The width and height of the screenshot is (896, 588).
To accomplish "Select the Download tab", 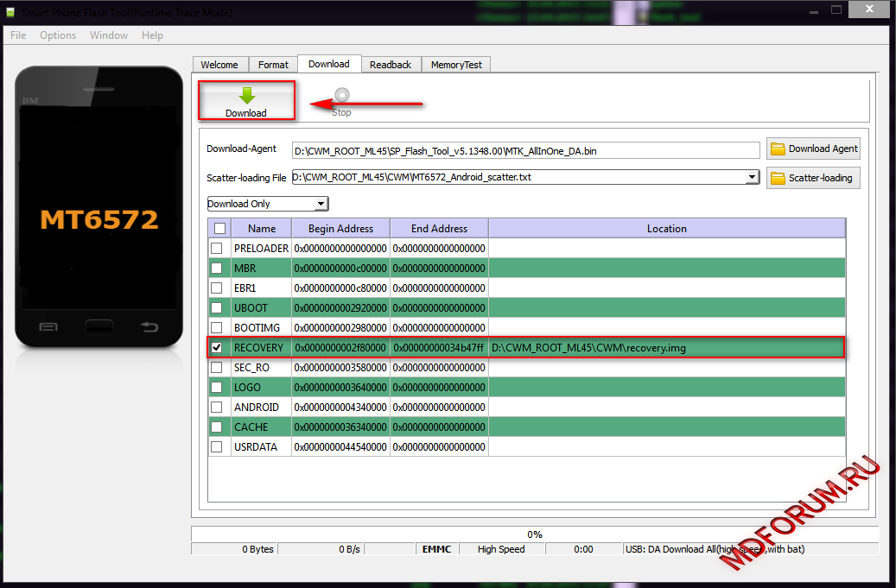I will (x=329, y=64).
